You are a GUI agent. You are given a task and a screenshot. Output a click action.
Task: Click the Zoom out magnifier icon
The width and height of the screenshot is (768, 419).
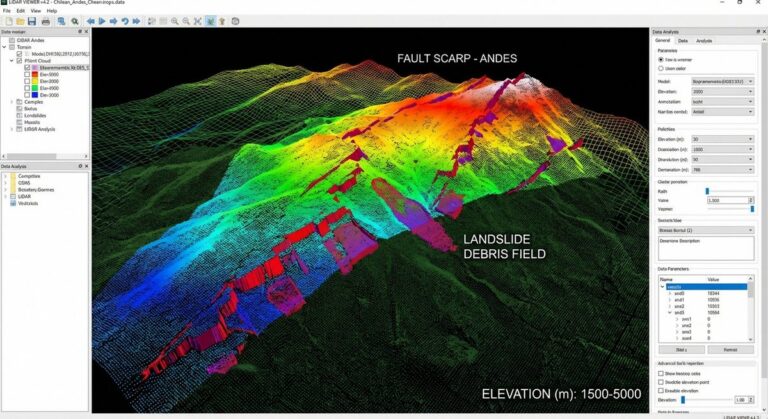pos(186,22)
